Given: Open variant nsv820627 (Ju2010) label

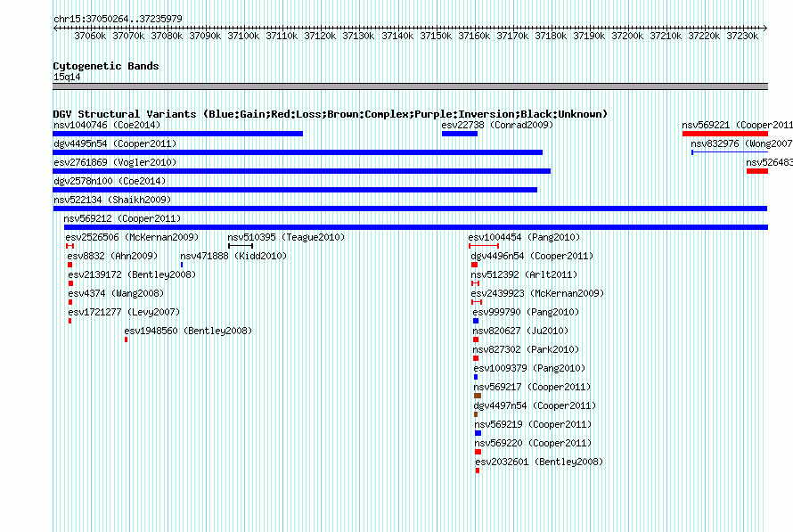Looking at the screenshot, I should click(x=521, y=331).
